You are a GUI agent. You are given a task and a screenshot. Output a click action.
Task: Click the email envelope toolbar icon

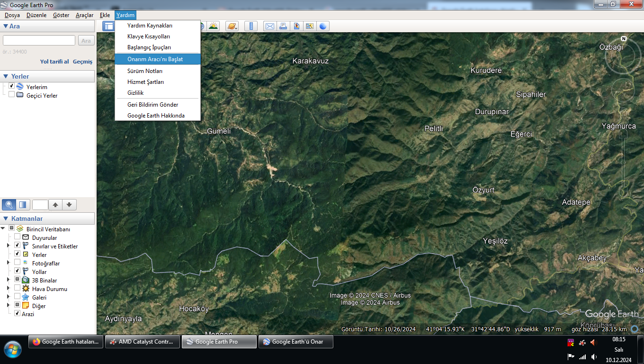269,26
